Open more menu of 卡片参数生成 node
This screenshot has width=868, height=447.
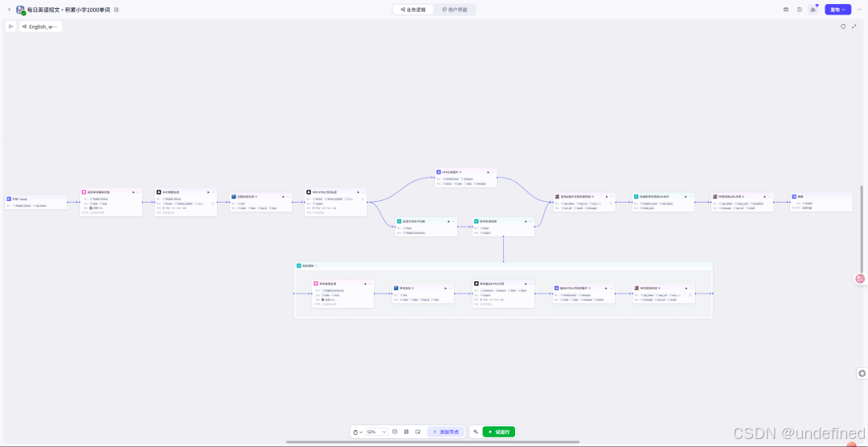pos(213,192)
